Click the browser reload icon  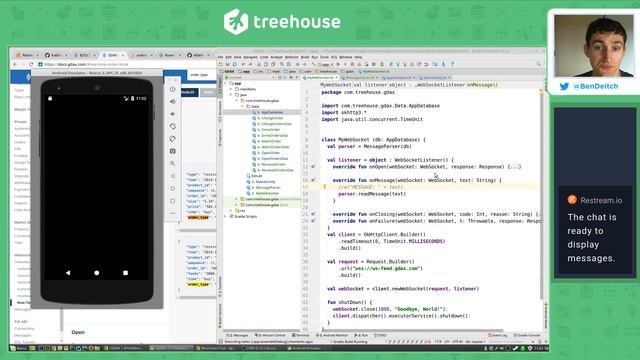(x=31, y=64)
